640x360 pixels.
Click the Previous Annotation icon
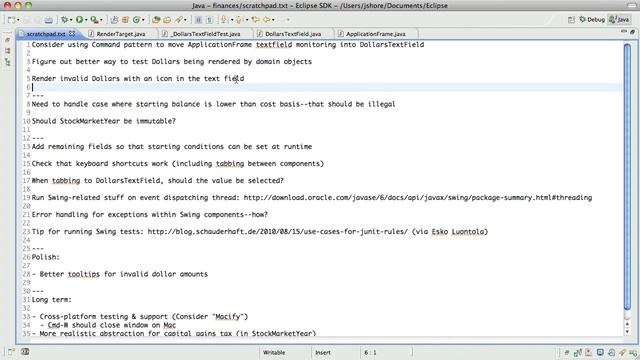tap(239, 20)
